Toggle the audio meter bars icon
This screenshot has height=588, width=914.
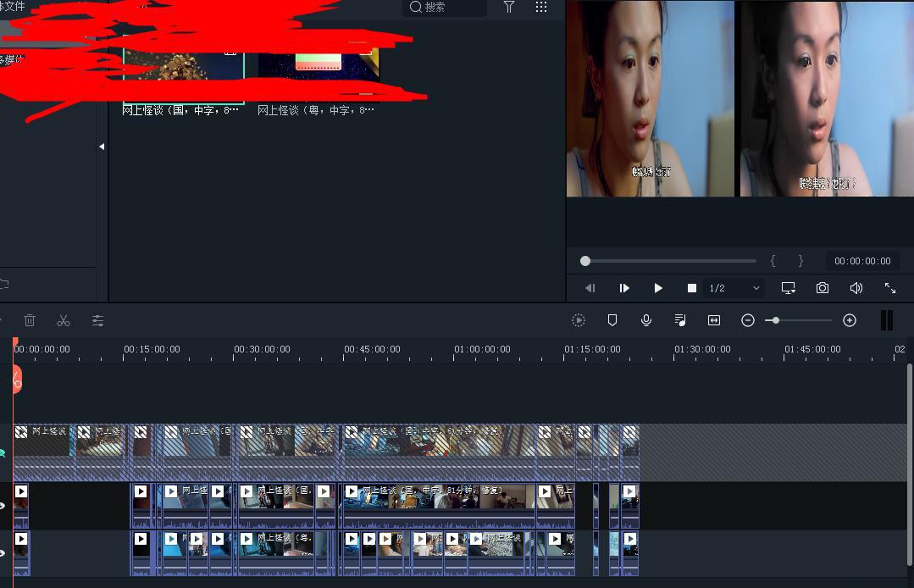pyautogui.click(x=887, y=320)
